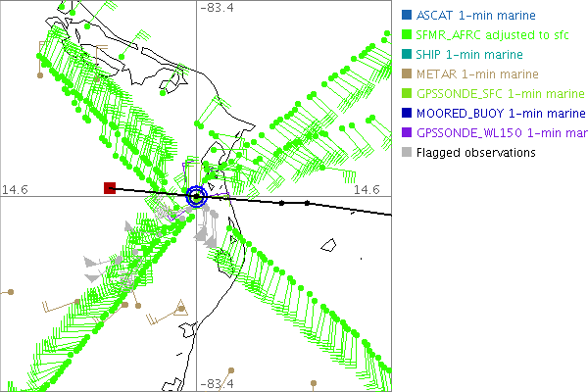Image resolution: width=588 pixels, height=392 pixels.
Task: Select the 14.6 latitude label on left
Action: tap(20, 189)
